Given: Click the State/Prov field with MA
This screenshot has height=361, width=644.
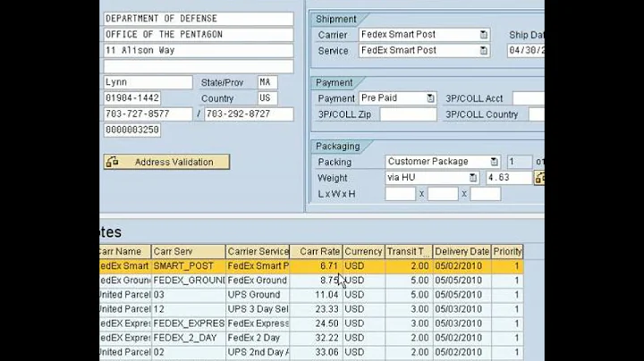Looking at the screenshot, I should (x=267, y=82).
